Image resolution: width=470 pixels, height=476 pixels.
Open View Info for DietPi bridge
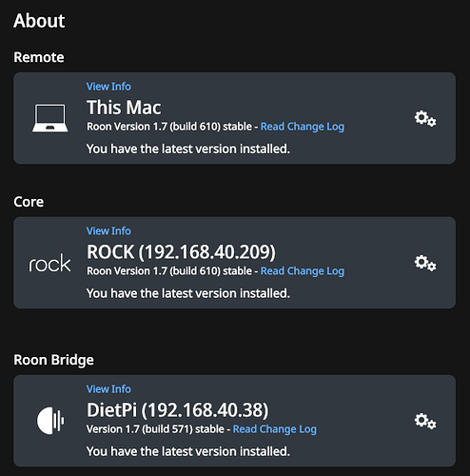(x=108, y=388)
